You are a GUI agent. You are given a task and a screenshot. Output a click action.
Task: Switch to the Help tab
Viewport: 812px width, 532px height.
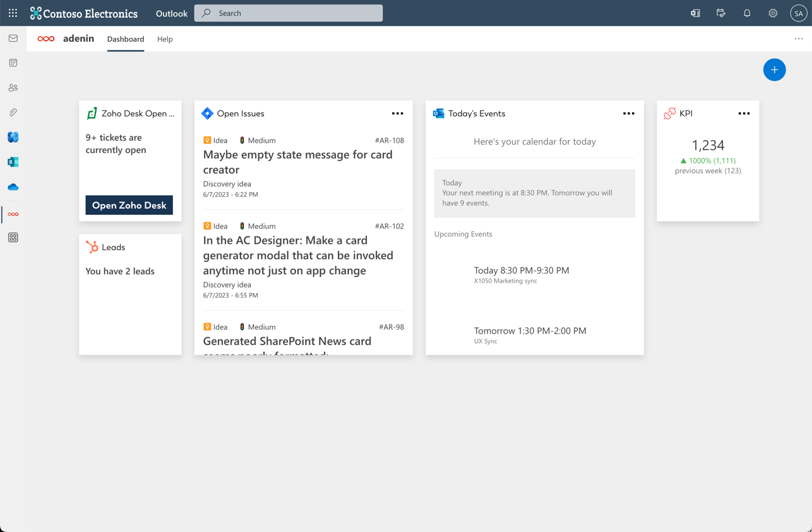(x=165, y=39)
